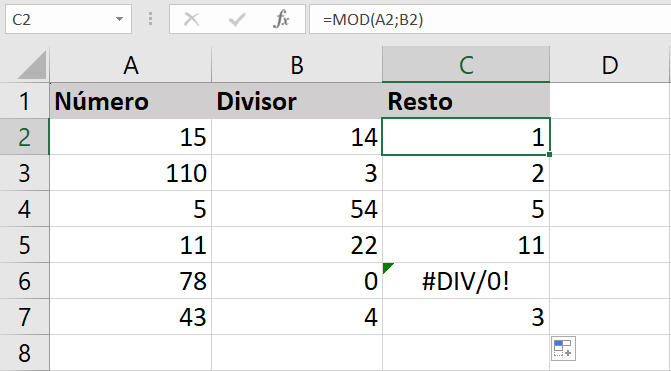Select the Divisor header cell

(297, 101)
